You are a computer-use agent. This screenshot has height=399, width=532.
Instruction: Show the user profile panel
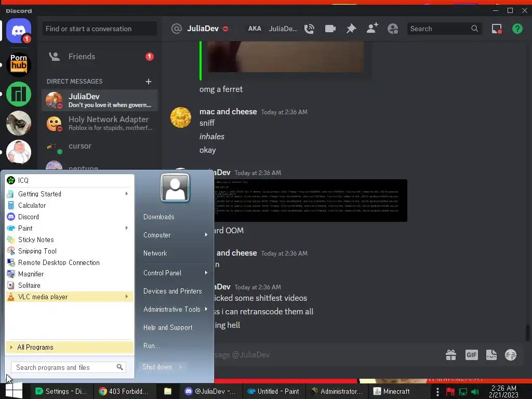[x=393, y=29]
